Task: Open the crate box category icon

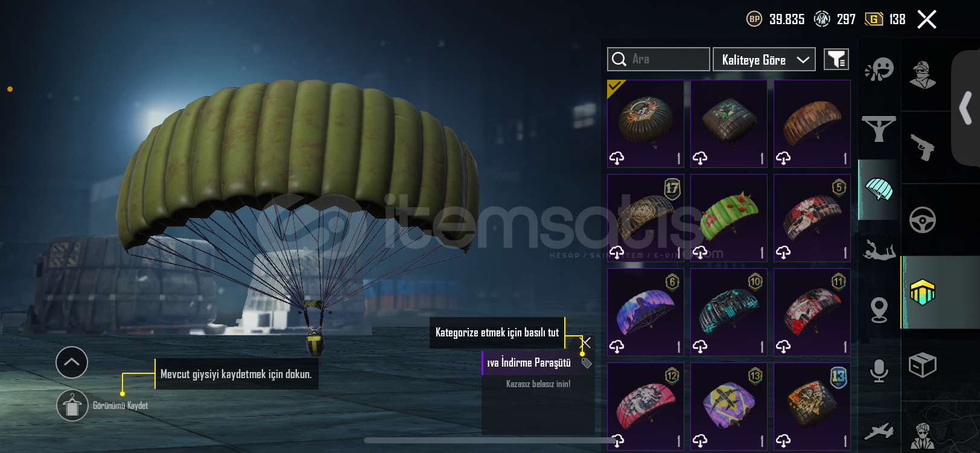Action: pos(923,365)
